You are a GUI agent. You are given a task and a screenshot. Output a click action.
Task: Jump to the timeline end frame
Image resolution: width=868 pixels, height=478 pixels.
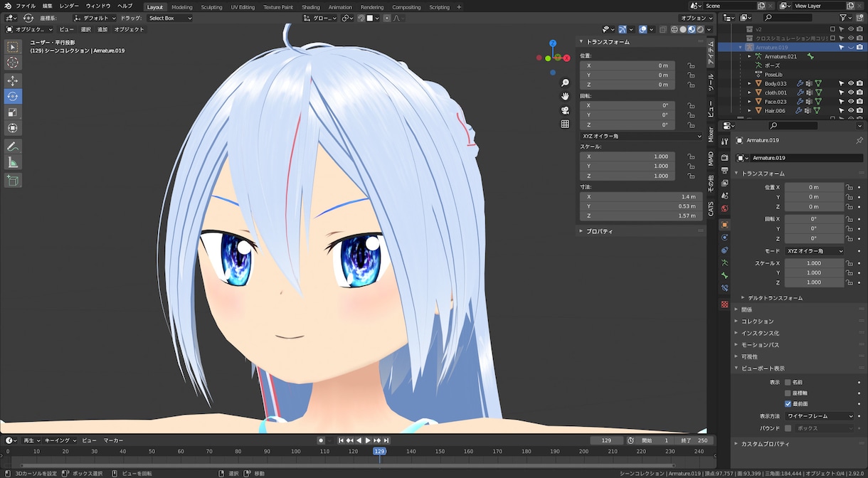click(x=386, y=440)
